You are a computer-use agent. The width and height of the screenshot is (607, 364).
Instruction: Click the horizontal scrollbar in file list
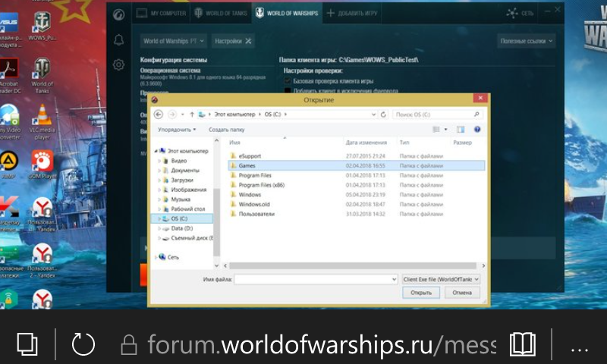pyautogui.click(x=352, y=265)
